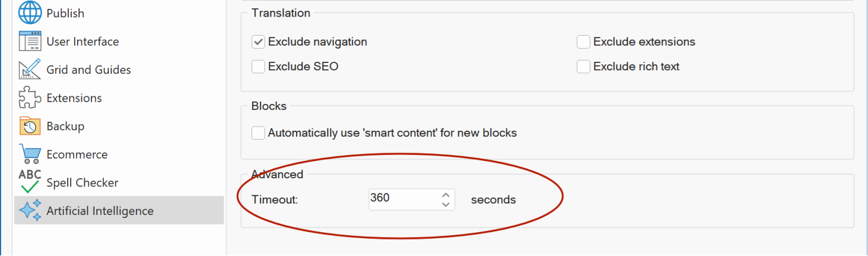The width and height of the screenshot is (868, 256).
Task: Click the User Interface window icon
Action: click(30, 41)
